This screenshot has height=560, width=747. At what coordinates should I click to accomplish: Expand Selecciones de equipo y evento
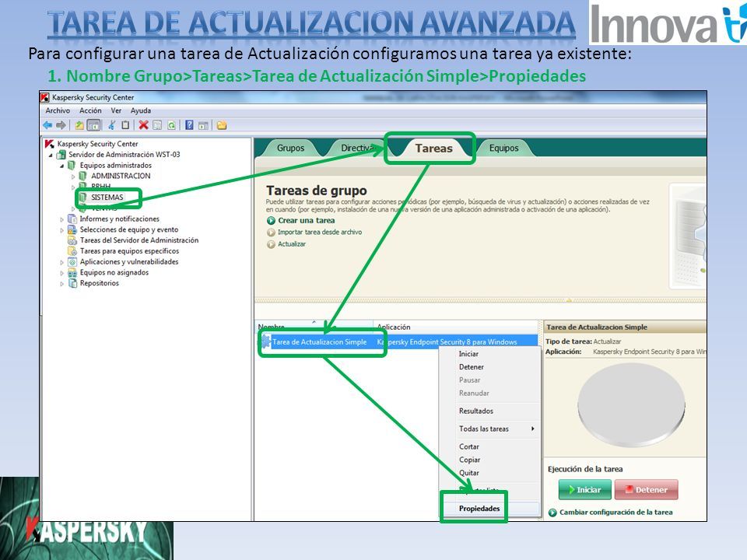[62, 230]
